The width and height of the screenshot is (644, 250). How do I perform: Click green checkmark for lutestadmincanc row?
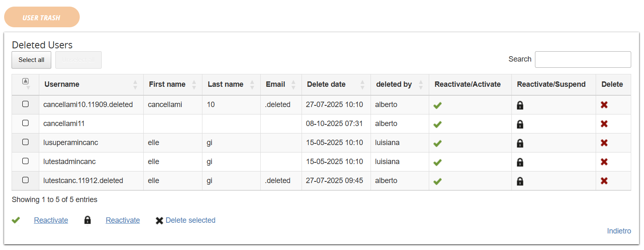pyautogui.click(x=437, y=162)
